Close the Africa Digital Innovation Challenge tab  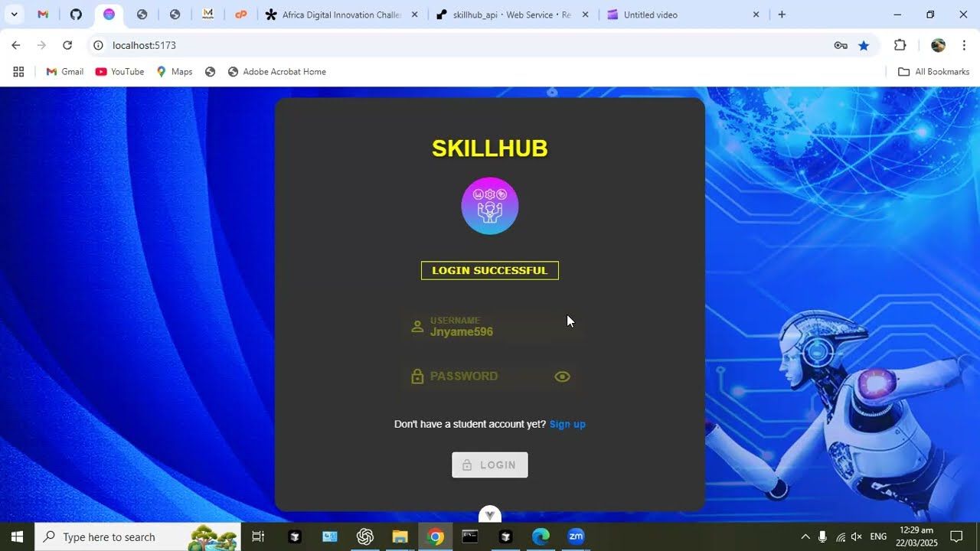pos(415,15)
